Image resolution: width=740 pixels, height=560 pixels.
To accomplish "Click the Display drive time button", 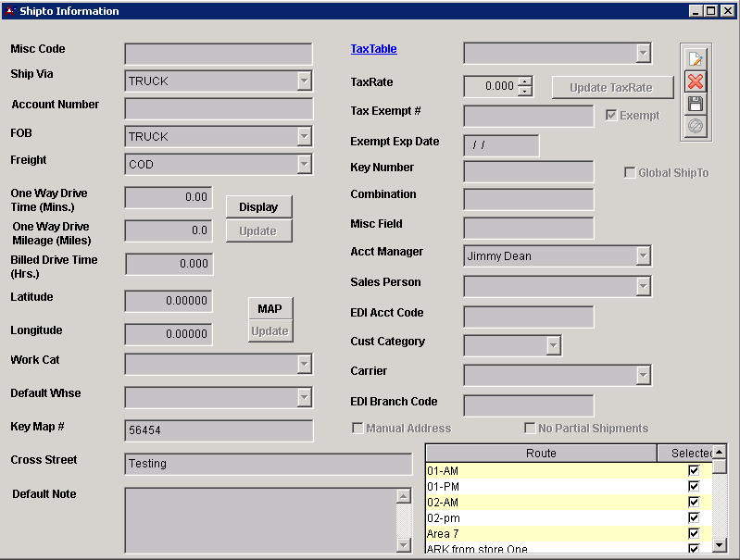I will point(258,207).
